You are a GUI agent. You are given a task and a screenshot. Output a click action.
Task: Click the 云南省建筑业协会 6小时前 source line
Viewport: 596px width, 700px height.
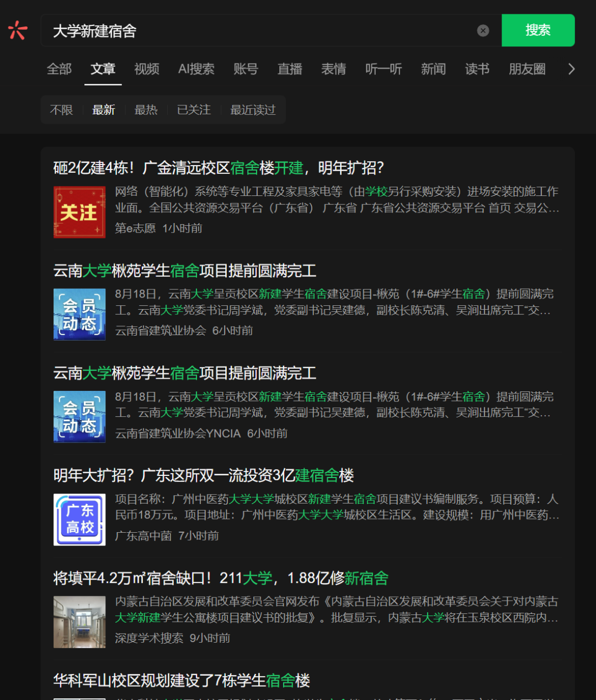pos(184,331)
